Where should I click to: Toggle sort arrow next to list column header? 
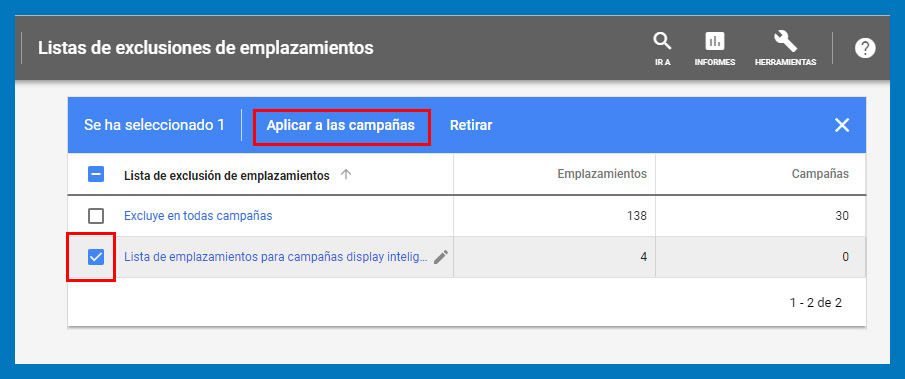345,174
